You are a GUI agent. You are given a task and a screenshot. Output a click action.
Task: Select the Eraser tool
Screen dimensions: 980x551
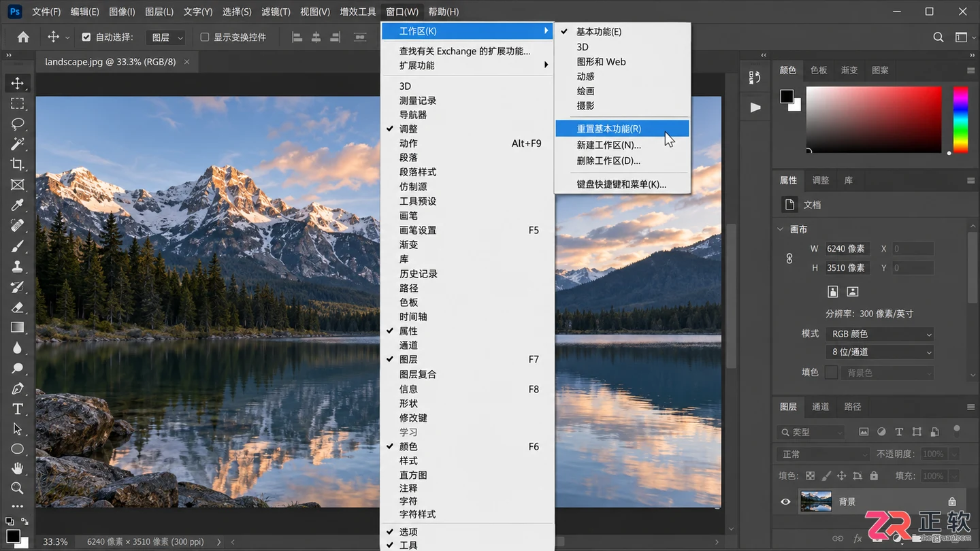point(18,307)
